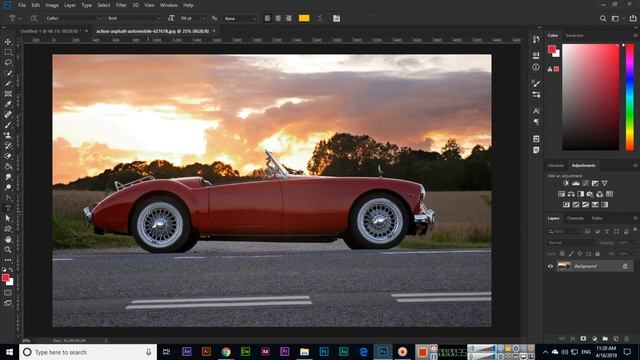Open the Filter menu
Screen dimensions: 640x360
(x=121, y=5)
